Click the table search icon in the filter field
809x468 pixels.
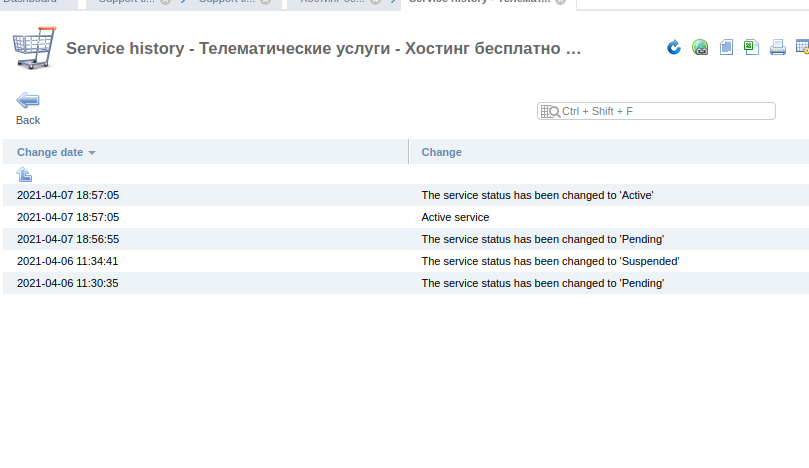tap(550, 111)
